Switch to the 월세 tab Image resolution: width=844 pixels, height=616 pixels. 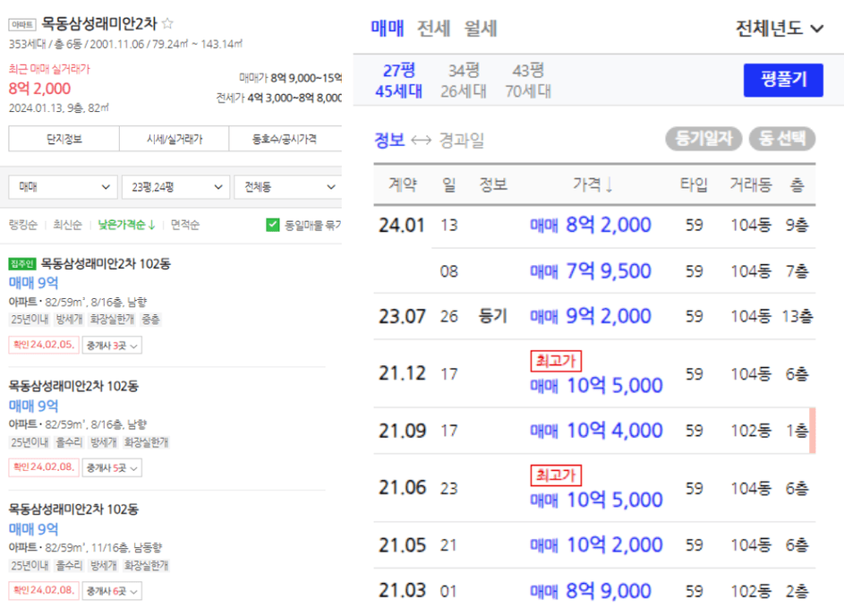click(481, 28)
